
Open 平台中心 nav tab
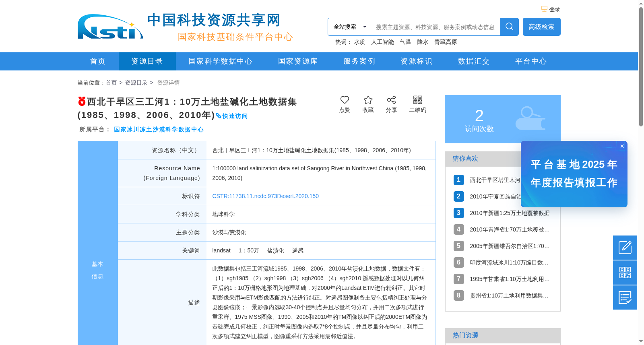click(531, 61)
